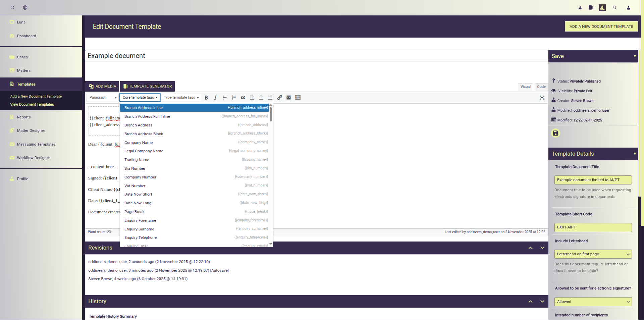The image size is (644, 320).
Task: Open the Template Generator
Action: (x=148, y=87)
